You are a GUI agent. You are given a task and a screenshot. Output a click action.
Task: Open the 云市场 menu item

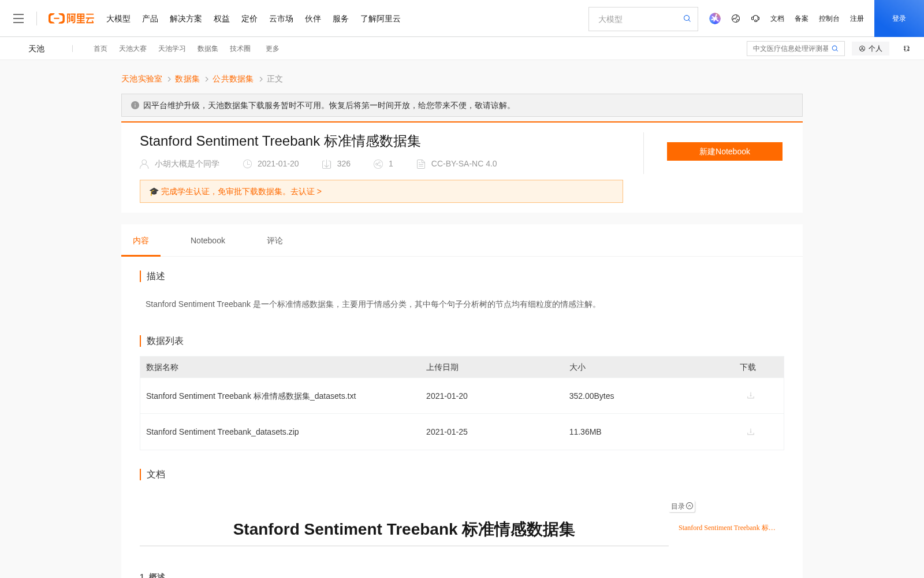click(x=281, y=18)
